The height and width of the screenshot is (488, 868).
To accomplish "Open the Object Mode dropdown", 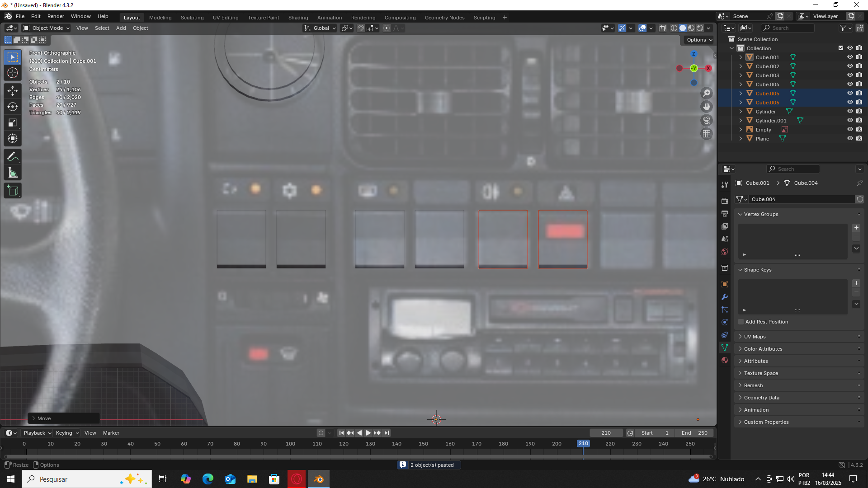I will pos(47,28).
